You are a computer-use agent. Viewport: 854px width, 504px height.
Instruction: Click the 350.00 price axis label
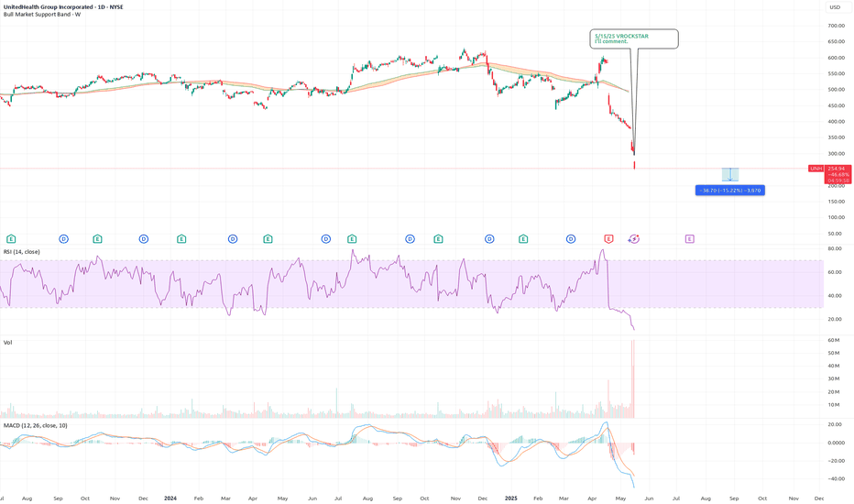point(836,137)
